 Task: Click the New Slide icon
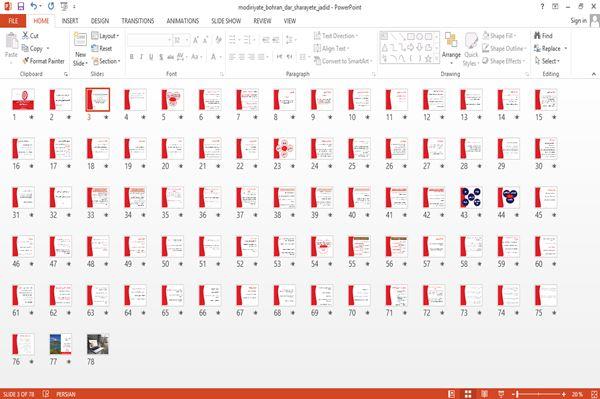(80, 40)
